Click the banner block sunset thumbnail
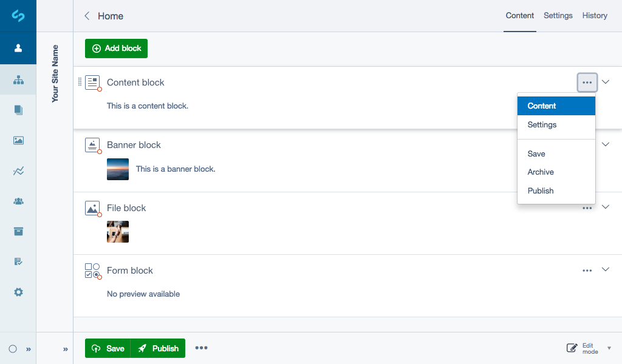The height and width of the screenshot is (364, 622). point(117,169)
